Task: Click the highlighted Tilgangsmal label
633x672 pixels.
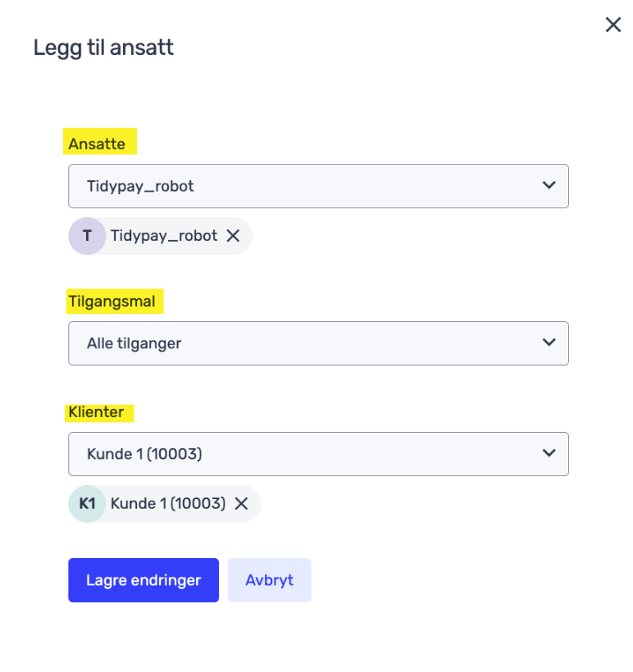Action: (112, 302)
